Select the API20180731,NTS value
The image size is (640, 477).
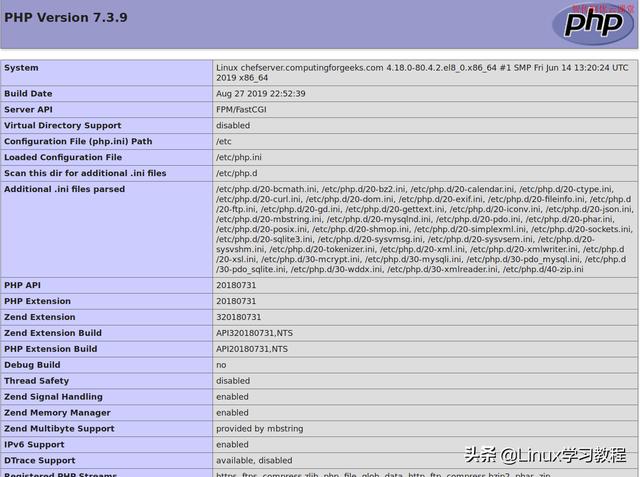point(252,348)
